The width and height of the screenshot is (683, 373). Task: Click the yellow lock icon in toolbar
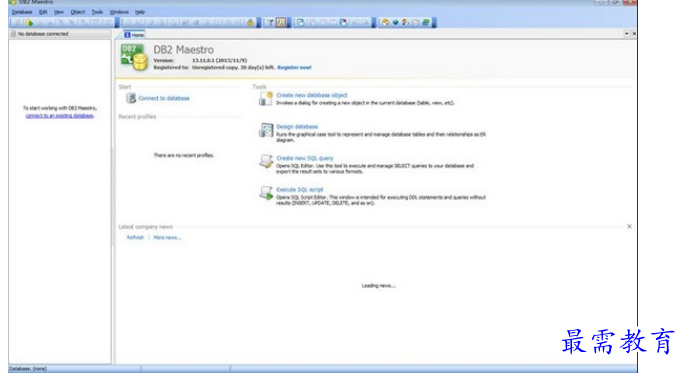pyautogui.click(x=250, y=22)
